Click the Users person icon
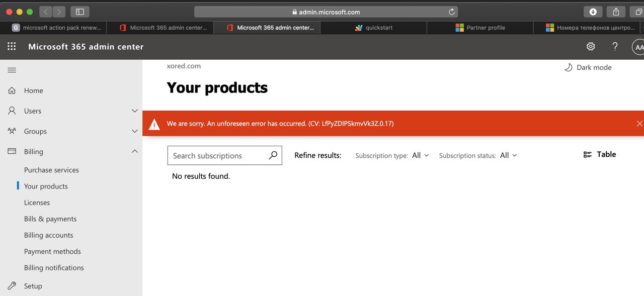The image size is (644, 296). (x=12, y=111)
